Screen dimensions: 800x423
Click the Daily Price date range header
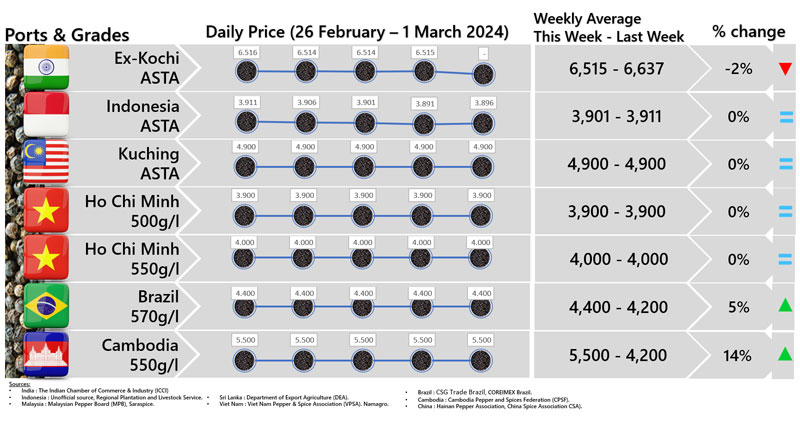[x=356, y=31]
